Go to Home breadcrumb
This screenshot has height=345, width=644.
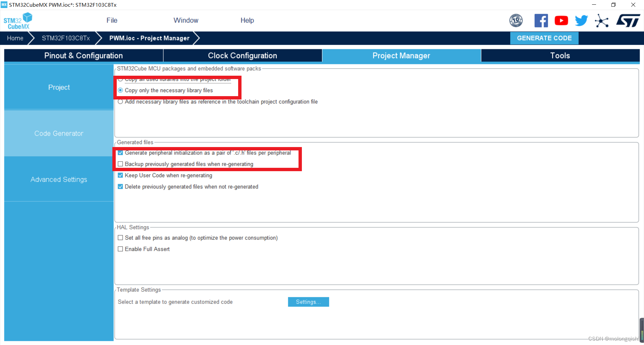(x=15, y=38)
